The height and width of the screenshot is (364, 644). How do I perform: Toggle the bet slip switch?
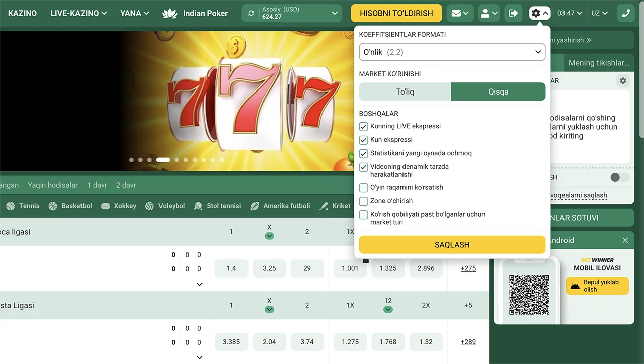coord(619,177)
